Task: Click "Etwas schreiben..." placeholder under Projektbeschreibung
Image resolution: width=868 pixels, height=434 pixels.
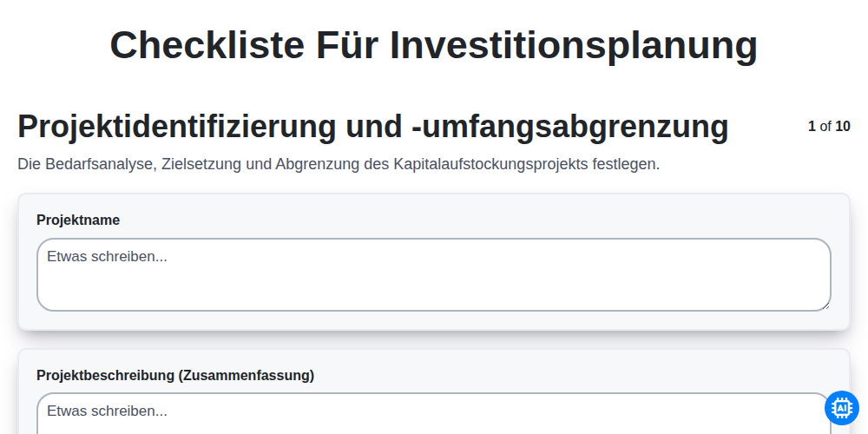Action: [x=107, y=411]
